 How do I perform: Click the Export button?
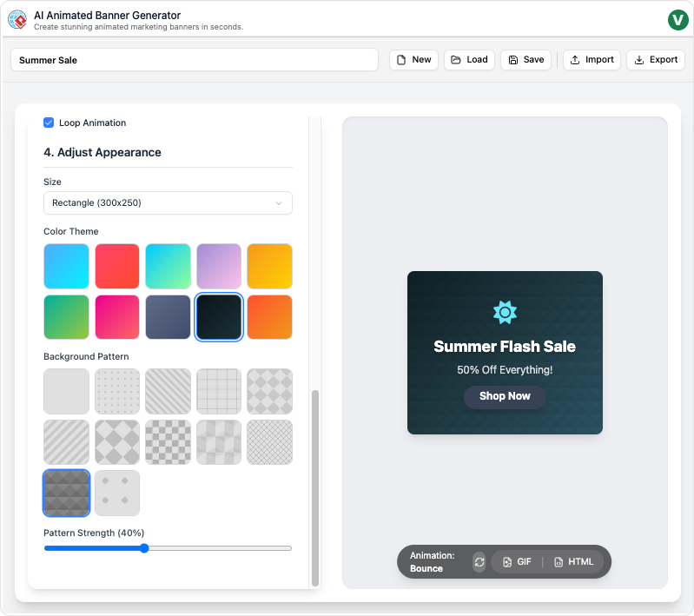(656, 60)
